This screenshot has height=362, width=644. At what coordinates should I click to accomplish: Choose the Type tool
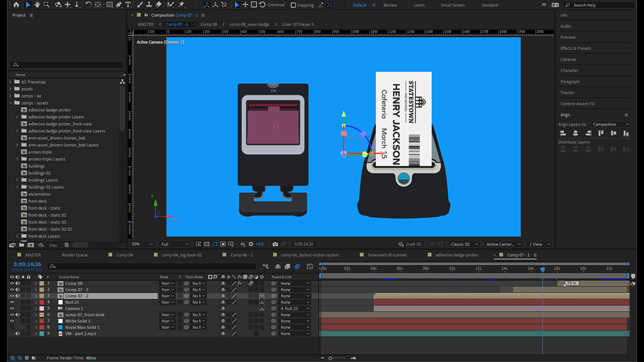pyautogui.click(x=128, y=5)
